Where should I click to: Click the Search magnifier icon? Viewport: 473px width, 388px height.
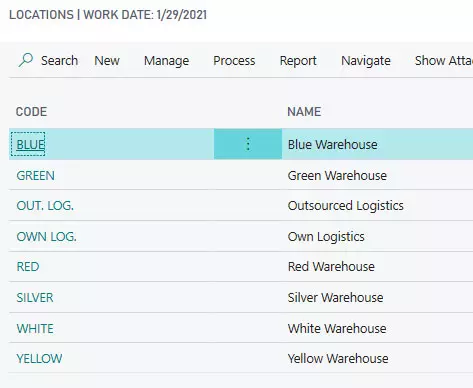(26, 60)
